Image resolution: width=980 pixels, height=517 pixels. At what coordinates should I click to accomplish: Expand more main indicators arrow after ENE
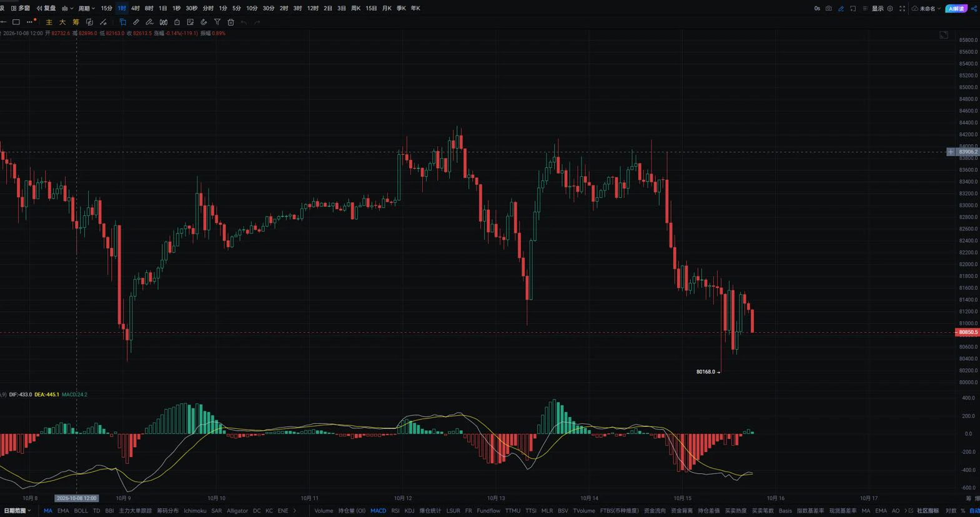[x=295, y=511]
